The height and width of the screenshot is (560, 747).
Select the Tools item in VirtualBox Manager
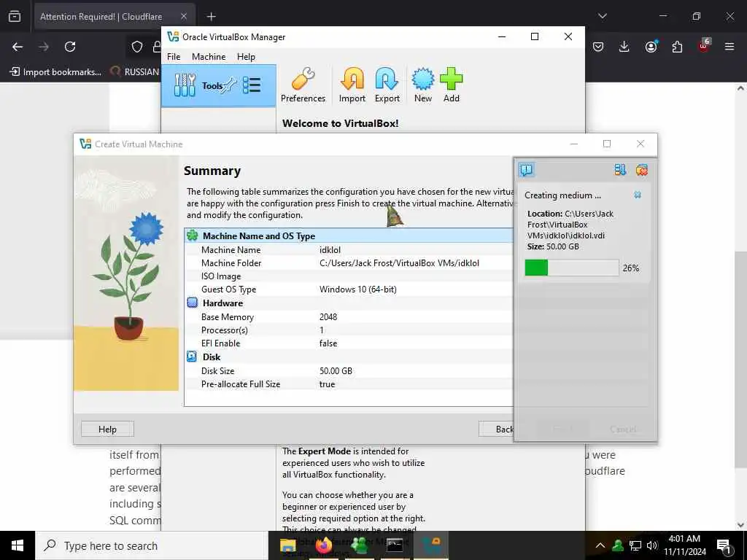(219, 86)
